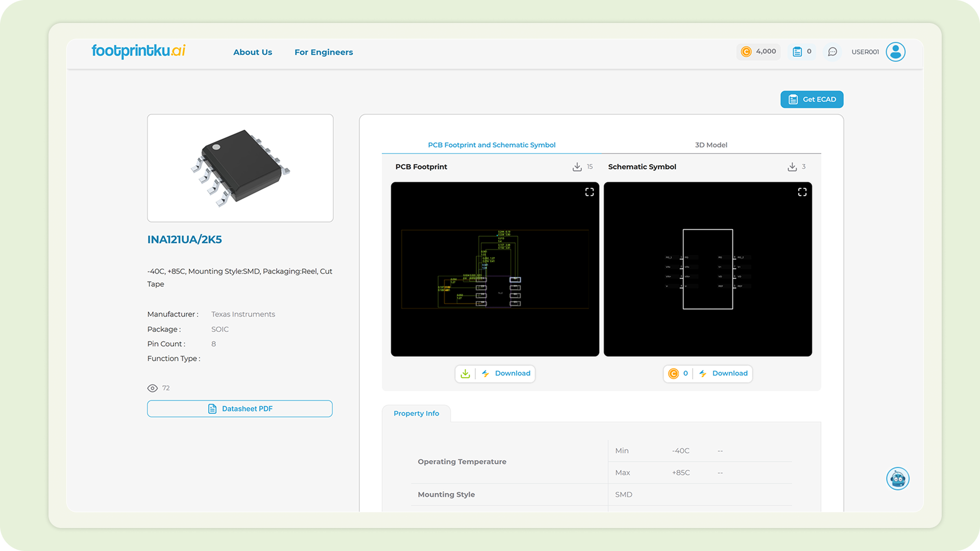Click the SOIC package value
Screen dimensions: 980x551
point(220,329)
